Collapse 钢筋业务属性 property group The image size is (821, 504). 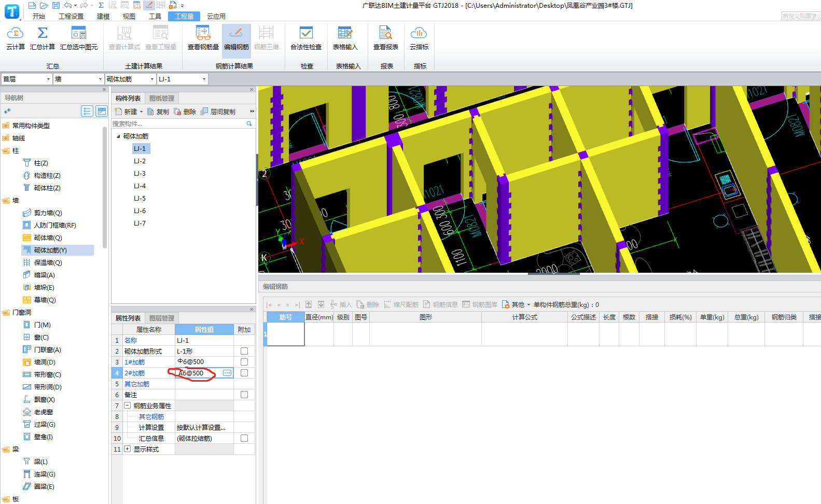[x=128, y=405]
